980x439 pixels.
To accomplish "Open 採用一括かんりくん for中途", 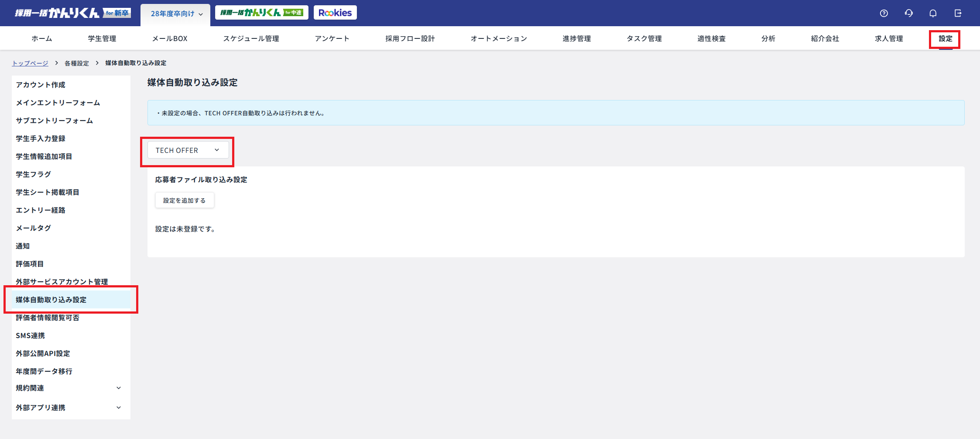I will click(260, 12).
